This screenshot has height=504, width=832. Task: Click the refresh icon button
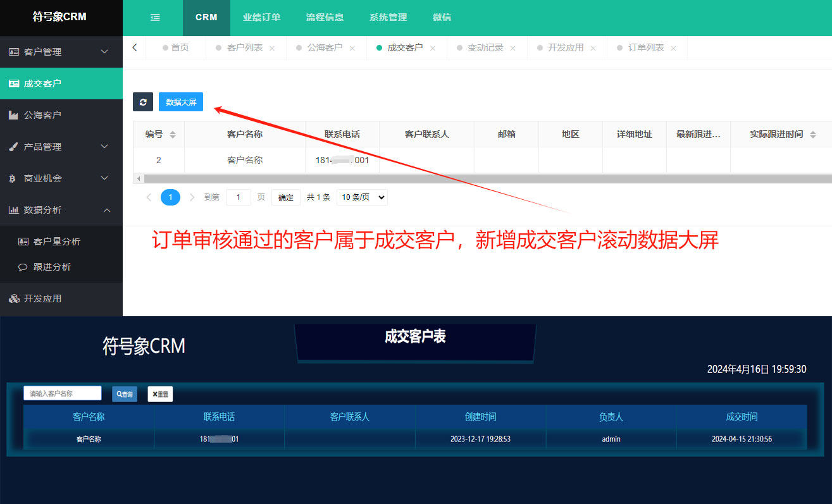click(x=143, y=102)
